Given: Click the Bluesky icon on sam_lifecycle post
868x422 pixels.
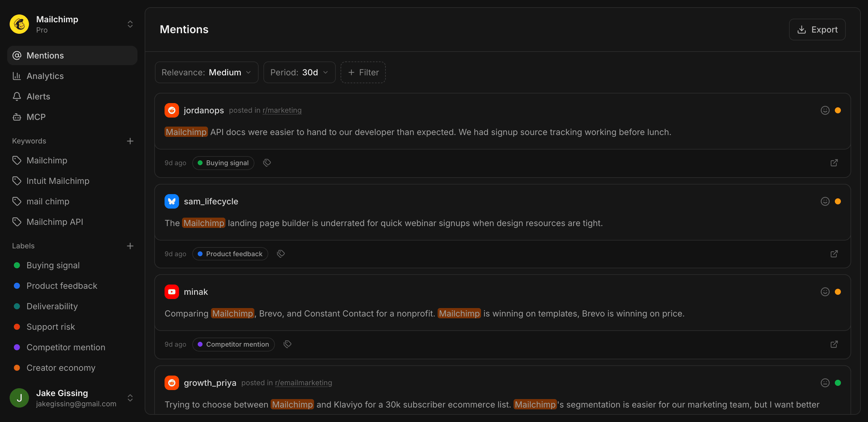Looking at the screenshot, I should click(x=172, y=202).
